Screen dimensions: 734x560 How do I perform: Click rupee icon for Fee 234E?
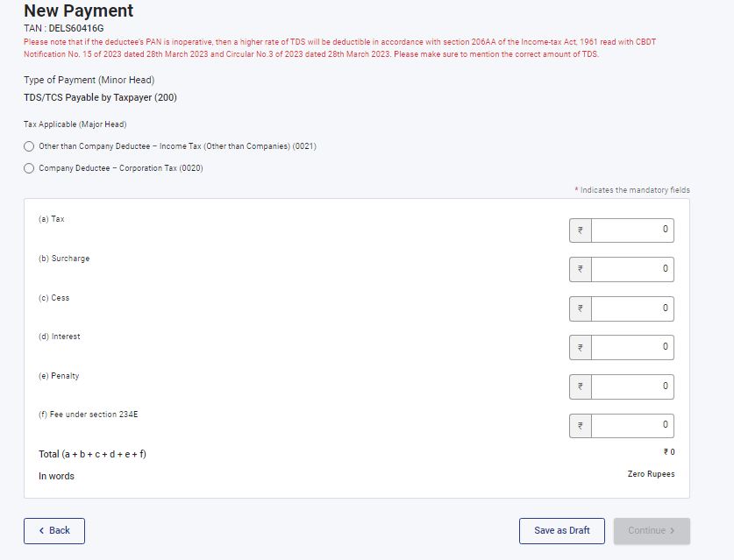[580, 426]
